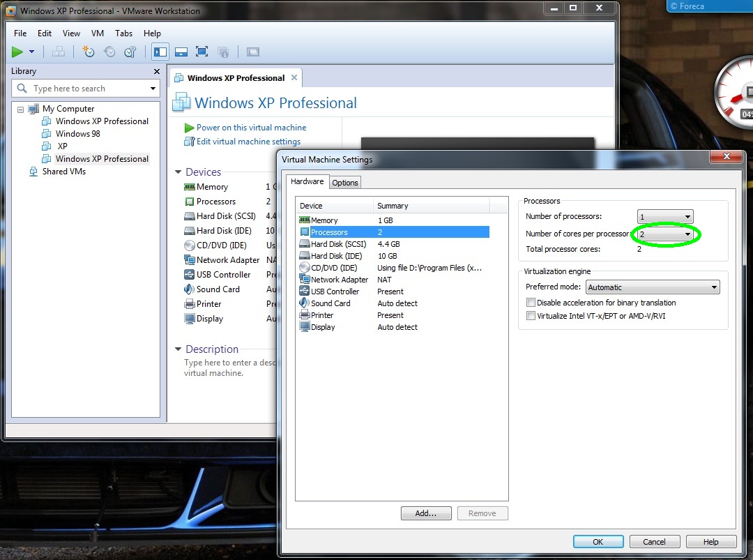Select Sound Card in settings device list
This screenshot has height=560, width=753.
click(x=393, y=303)
